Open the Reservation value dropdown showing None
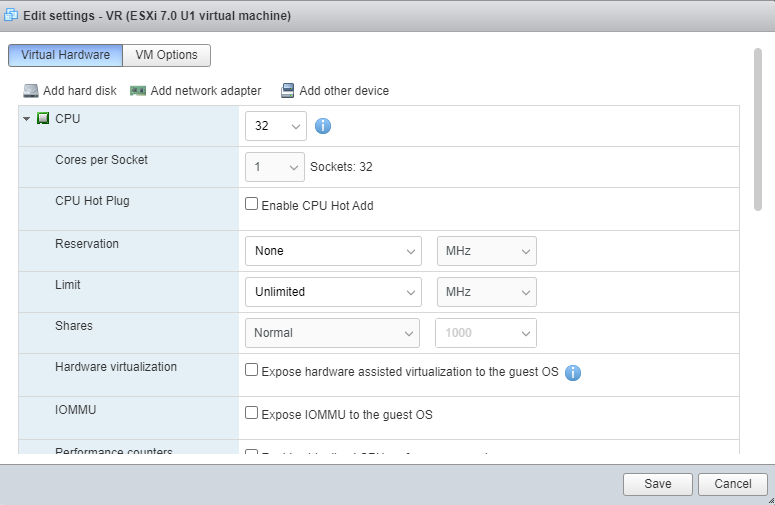 (333, 251)
